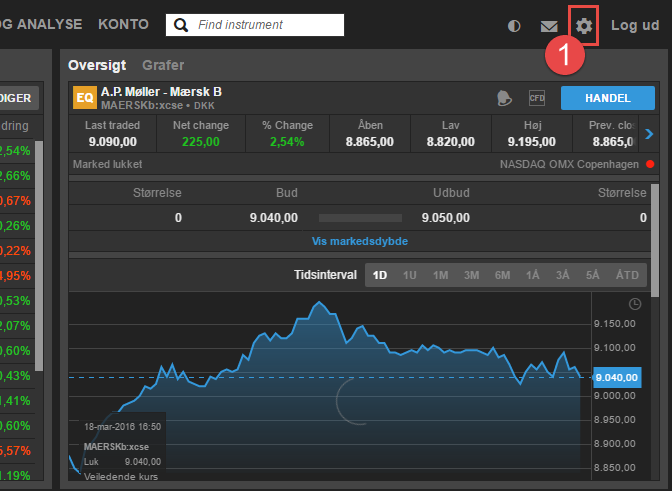Image resolution: width=672 pixels, height=491 pixels.
Task: Open the KONTO menu
Action: point(123,24)
